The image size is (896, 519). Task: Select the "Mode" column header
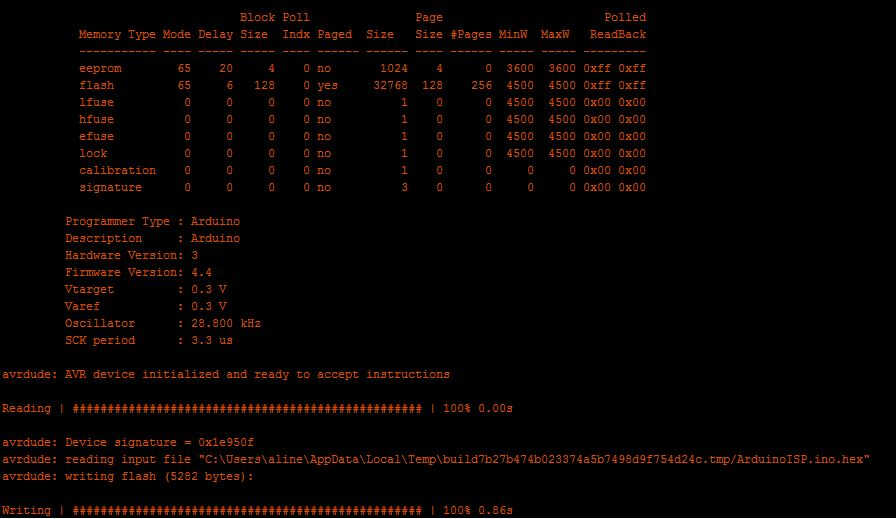(x=177, y=34)
